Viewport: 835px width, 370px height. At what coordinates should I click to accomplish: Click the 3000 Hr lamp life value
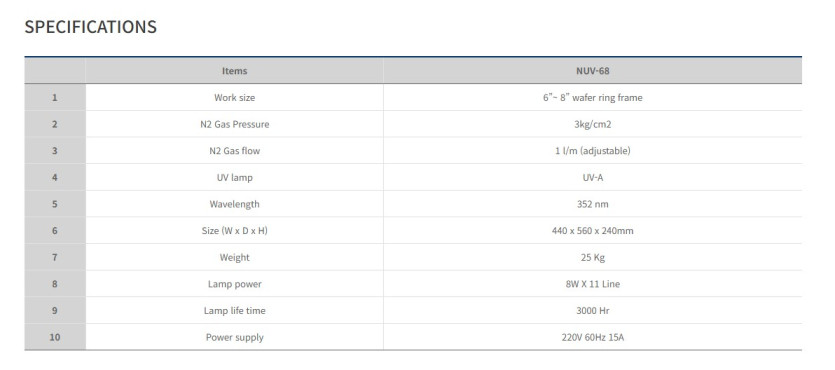point(593,310)
